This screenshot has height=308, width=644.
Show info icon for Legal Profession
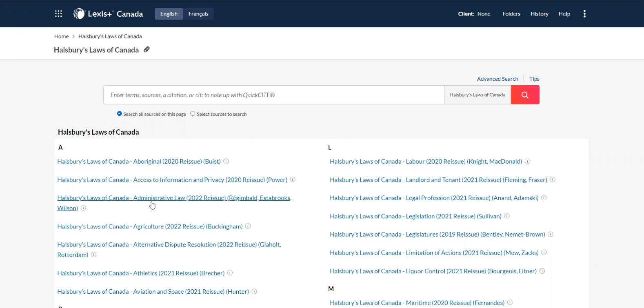(544, 197)
